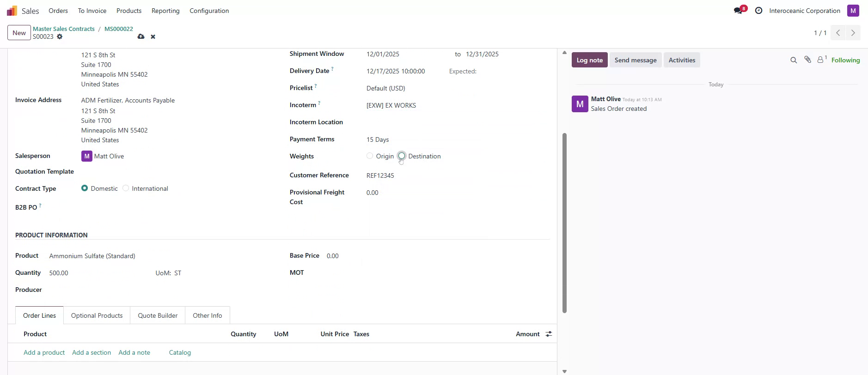Open the activities clock icon
This screenshot has height=375, width=868.
click(x=758, y=11)
